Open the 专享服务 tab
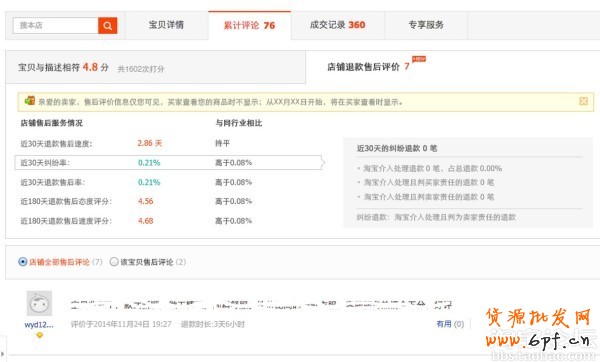The height and width of the screenshot is (362, 600). (426, 25)
